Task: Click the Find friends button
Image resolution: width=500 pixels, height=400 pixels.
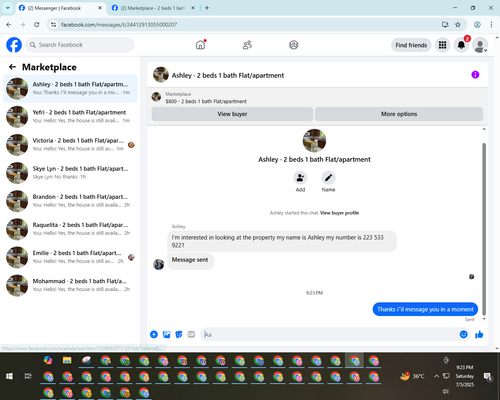Action: [x=411, y=45]
